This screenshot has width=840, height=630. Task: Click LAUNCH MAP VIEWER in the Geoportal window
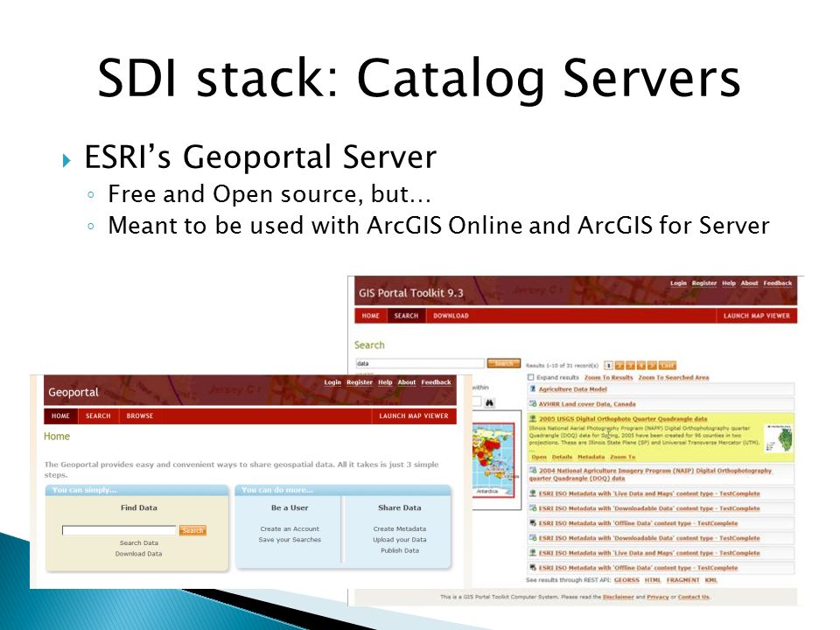coord(414,416)
